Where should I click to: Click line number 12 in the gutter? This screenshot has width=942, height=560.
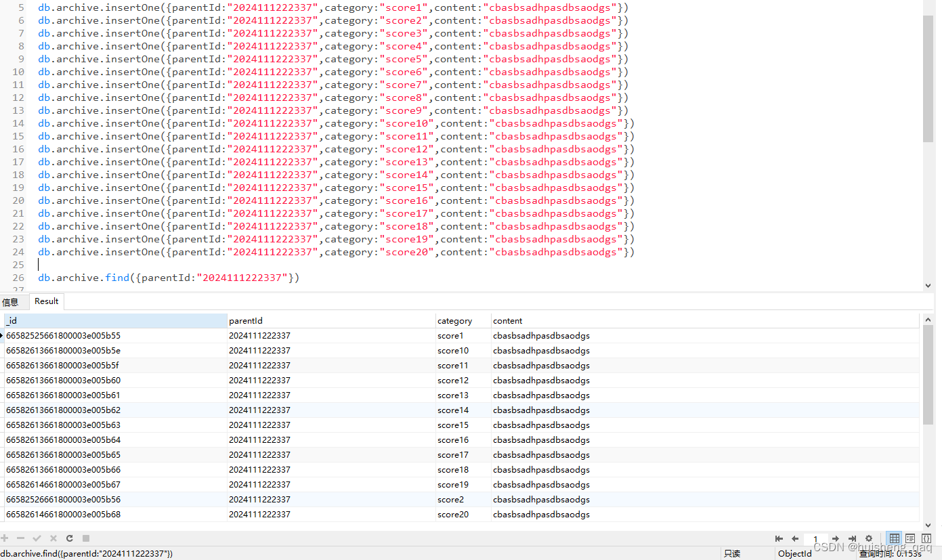(18, 98)
